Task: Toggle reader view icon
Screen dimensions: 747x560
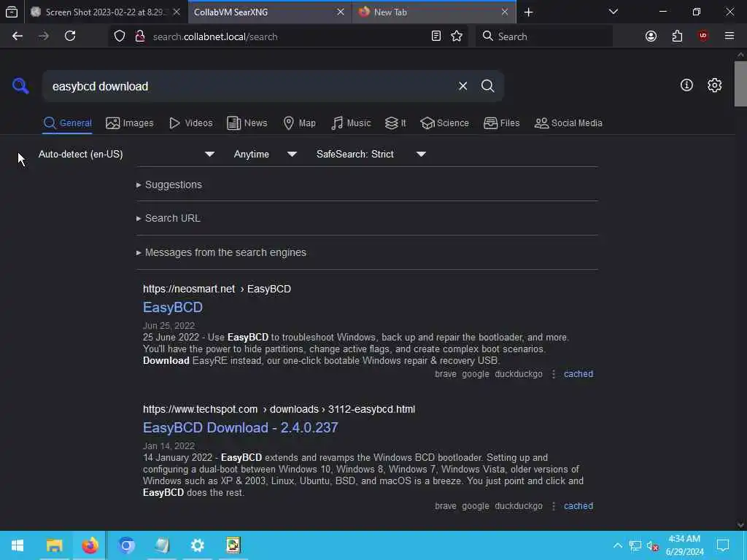Action: pyautogui.click(x=436, y=36)
